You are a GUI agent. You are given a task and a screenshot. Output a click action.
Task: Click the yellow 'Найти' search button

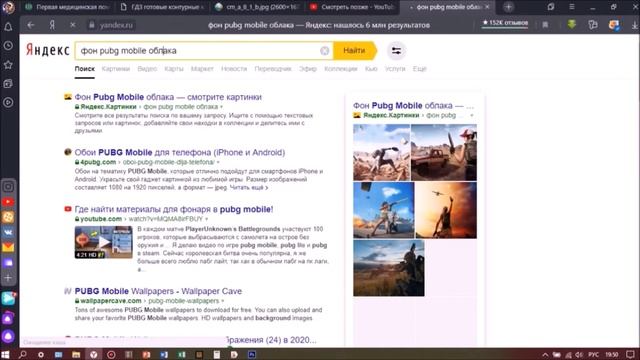point(355,51)
